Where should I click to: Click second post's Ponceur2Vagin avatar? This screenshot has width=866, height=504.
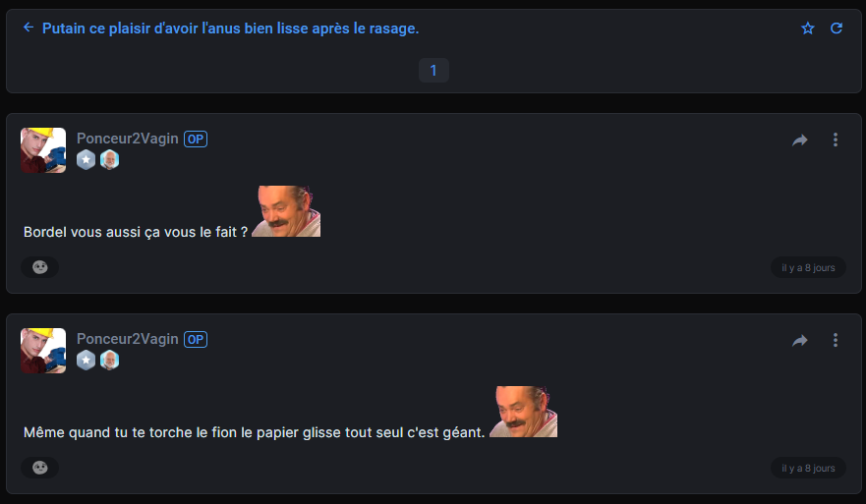pos(43,351)
